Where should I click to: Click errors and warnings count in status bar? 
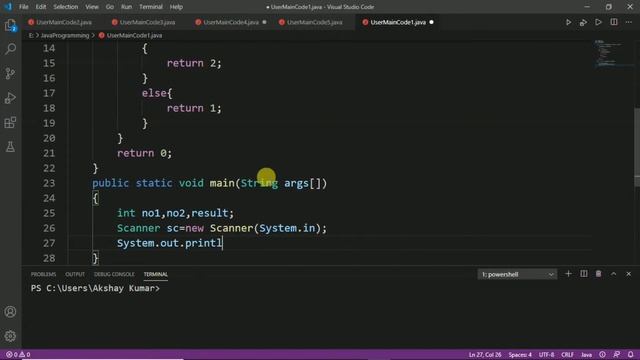click(18, 355)
